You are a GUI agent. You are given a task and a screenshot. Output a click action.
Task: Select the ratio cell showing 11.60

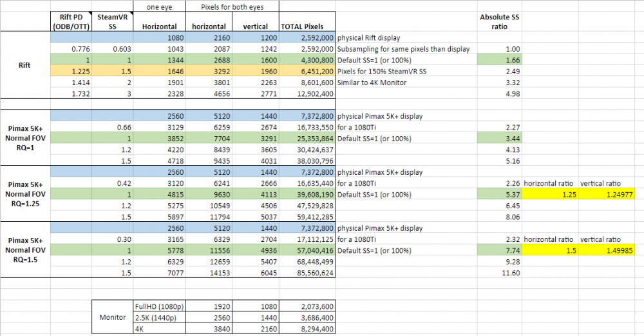tap(500, 273)
